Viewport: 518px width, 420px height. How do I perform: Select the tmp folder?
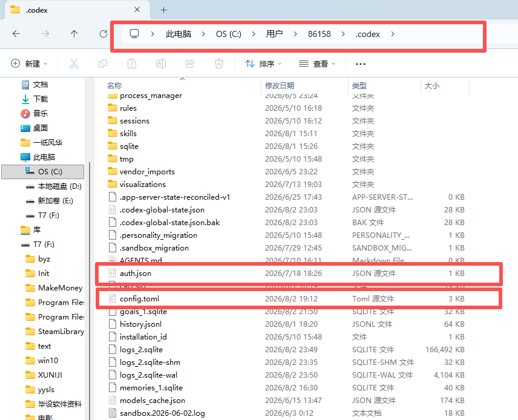tap(126, 159)
